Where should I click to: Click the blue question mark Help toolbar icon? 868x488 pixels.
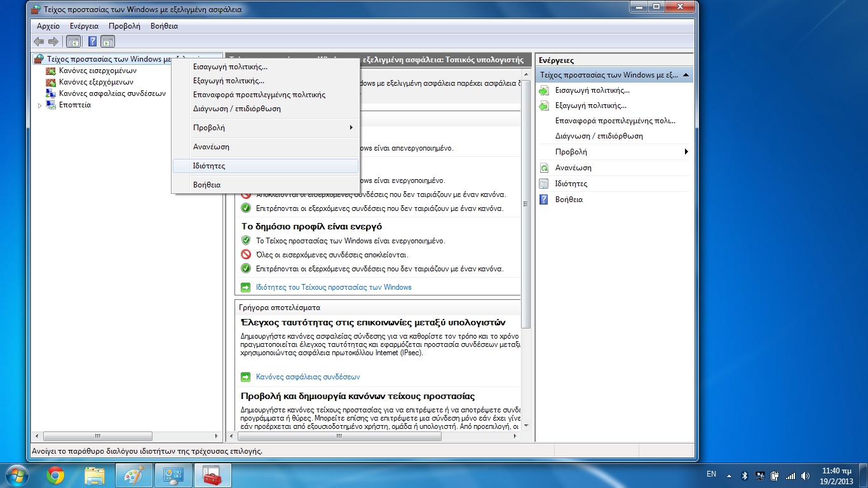[92, 41]
